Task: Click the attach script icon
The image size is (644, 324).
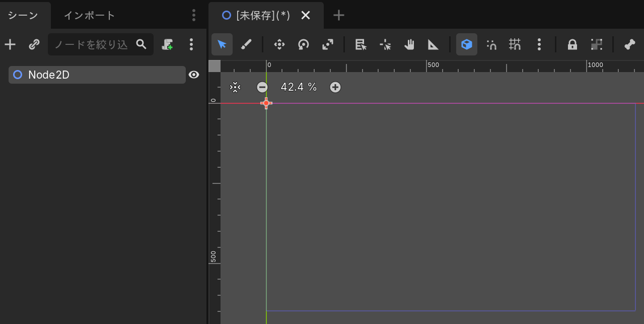Action: point(167,44)
